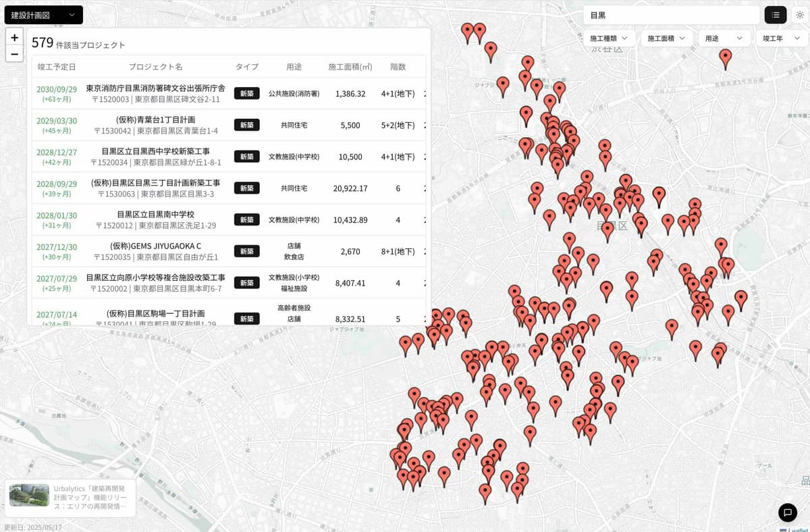
Task: Open the 施工面積 filter dropdown
Action: click(x=666, y=38)
